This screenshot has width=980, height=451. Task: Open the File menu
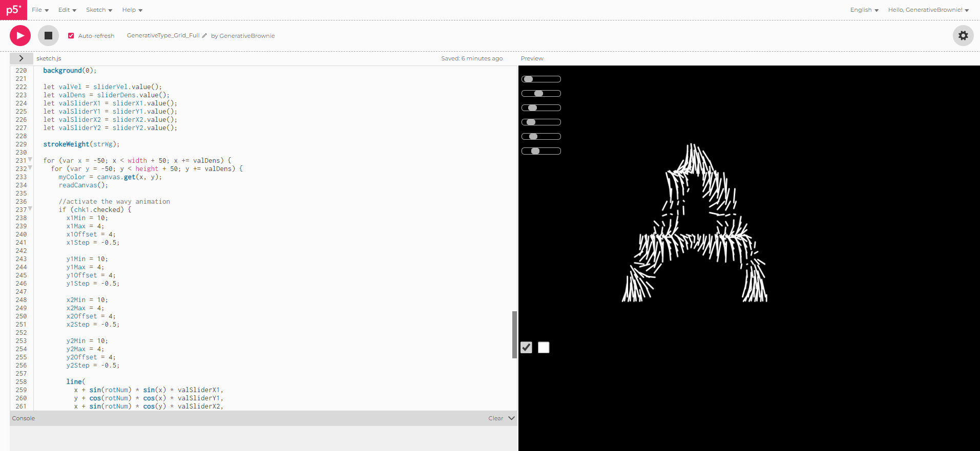pyautogui.click(x=40, y=10)
